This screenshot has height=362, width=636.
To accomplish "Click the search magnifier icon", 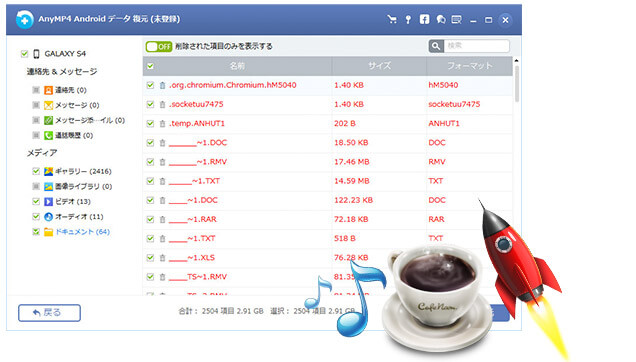I will pos(436,46).
